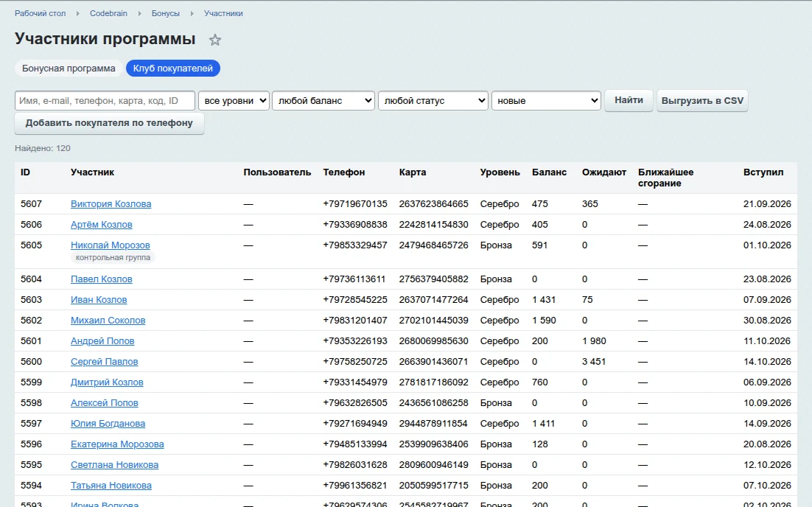Add Участники программы page to favorites star
This screenshot has height=507, width=812.
[215, 40]
